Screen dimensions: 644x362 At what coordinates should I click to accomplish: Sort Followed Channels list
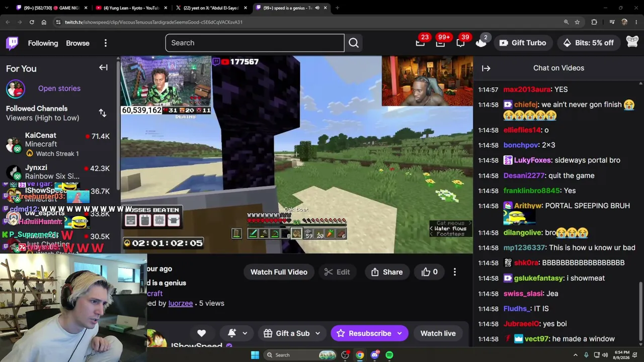tap(103, 113)
